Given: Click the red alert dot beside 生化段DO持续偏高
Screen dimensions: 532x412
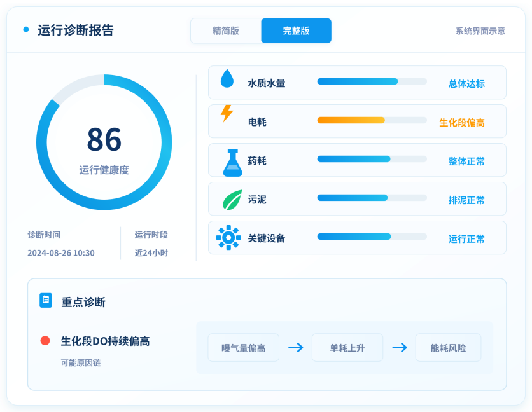Looking at the screenshot, I should click(x=45, y=340).
